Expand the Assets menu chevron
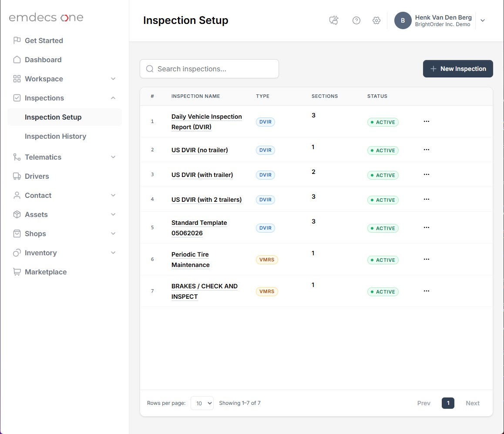Screen dimensions: 504x434 (113, 214)
